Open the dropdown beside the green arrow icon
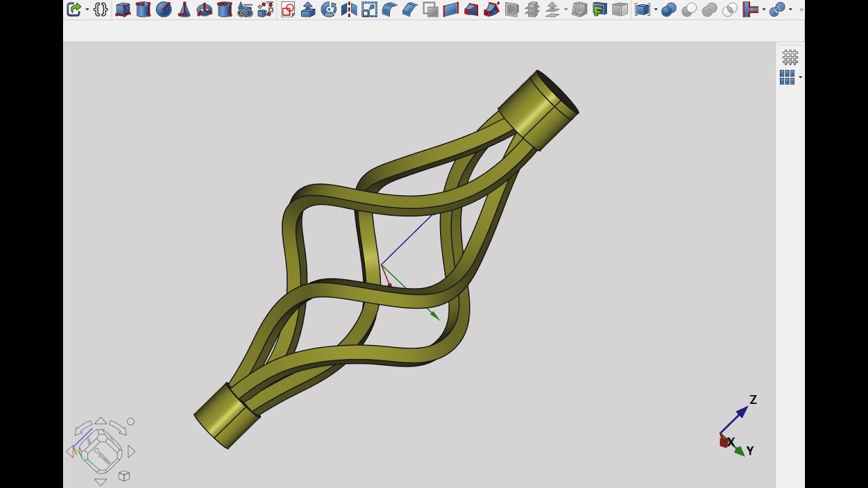 point(87,9)
